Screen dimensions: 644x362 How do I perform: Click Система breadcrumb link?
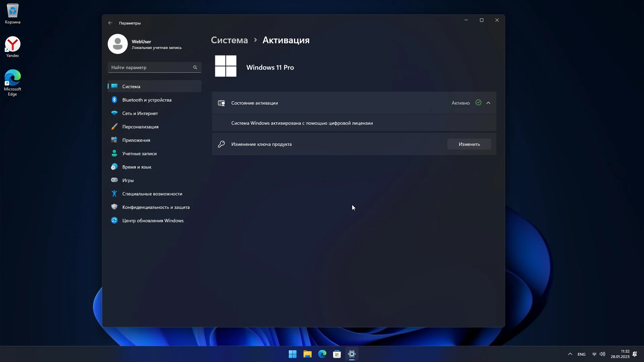(229, 40)
